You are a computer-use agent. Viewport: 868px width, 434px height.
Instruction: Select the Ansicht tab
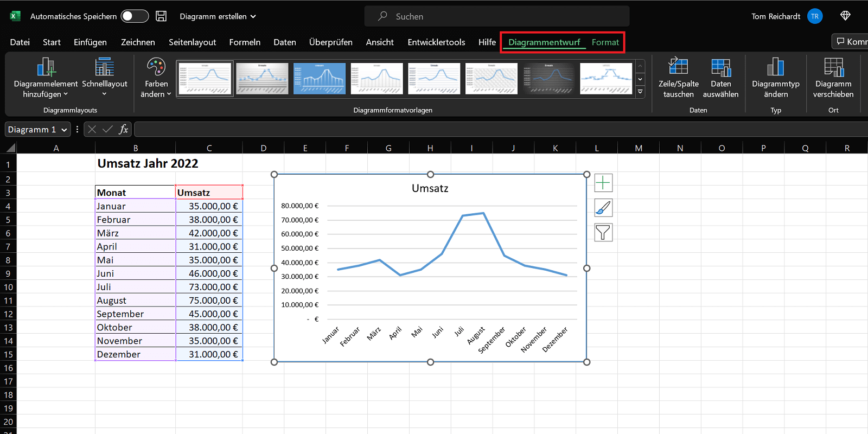(x=380, y=42)
